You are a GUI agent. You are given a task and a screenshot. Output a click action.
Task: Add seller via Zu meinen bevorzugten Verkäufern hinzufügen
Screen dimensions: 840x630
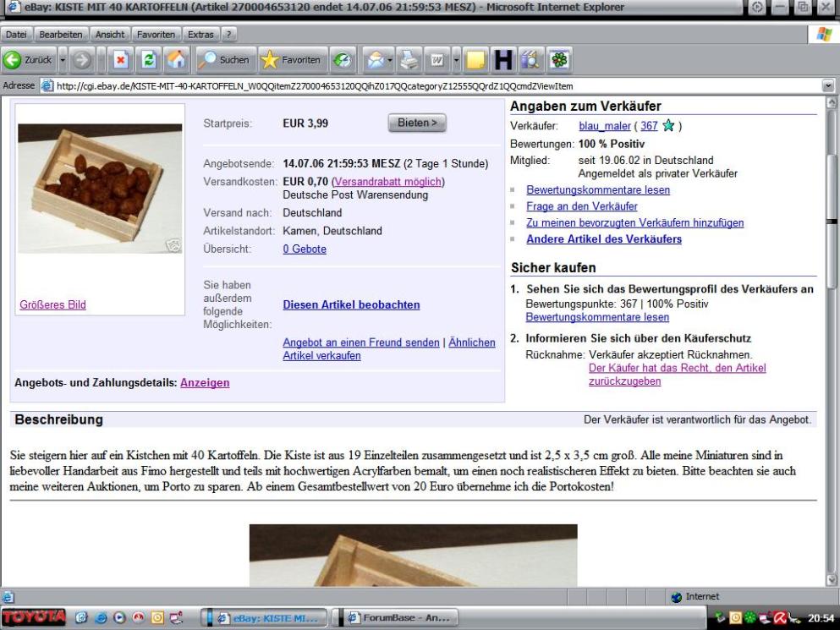coord(634,222)
